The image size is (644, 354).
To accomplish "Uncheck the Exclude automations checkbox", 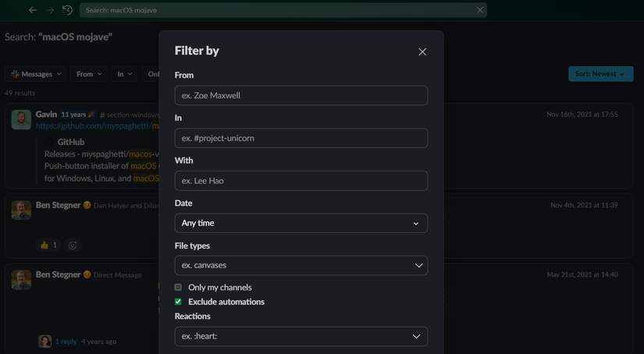I will [x=178, y=302].
